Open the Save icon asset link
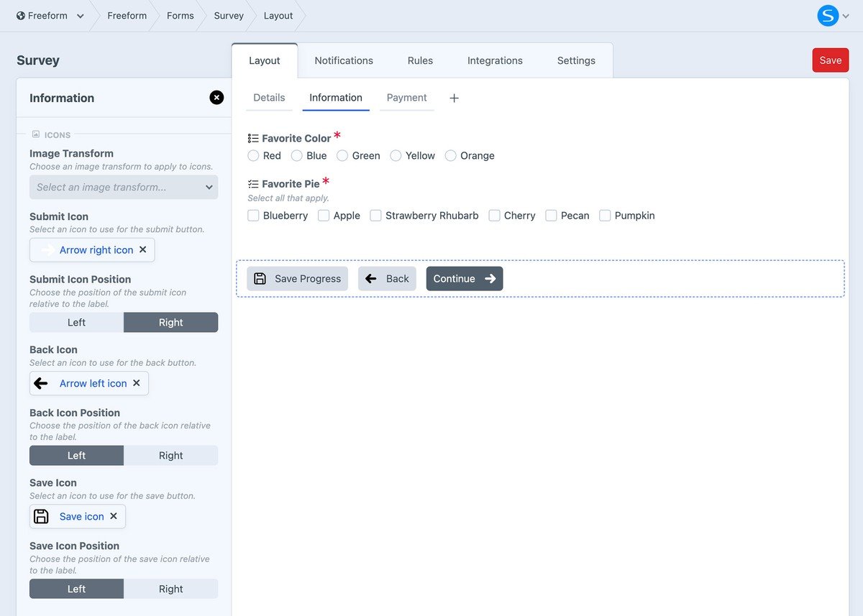 pos(82,516)
